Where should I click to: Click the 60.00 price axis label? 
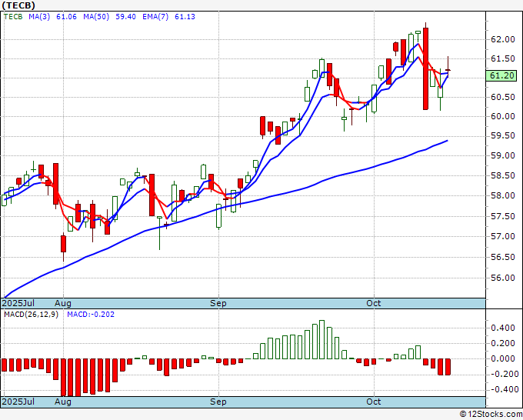[503, 116]
